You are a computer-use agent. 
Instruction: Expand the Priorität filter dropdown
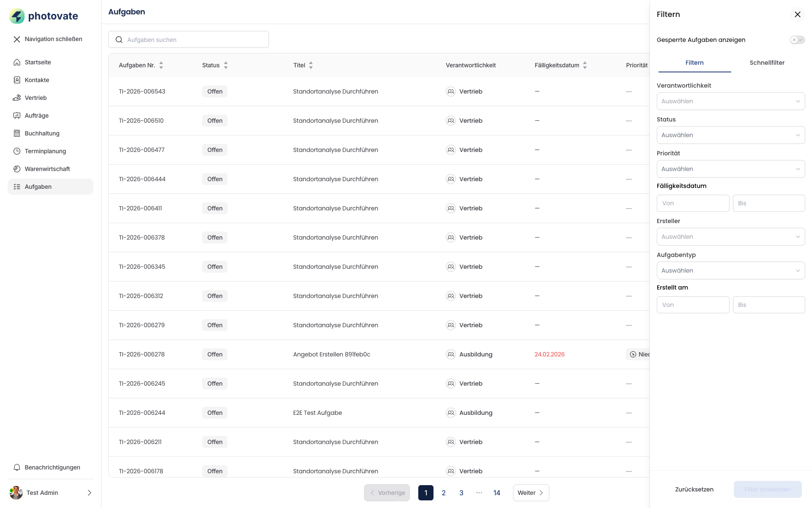[x=730, y=169]
